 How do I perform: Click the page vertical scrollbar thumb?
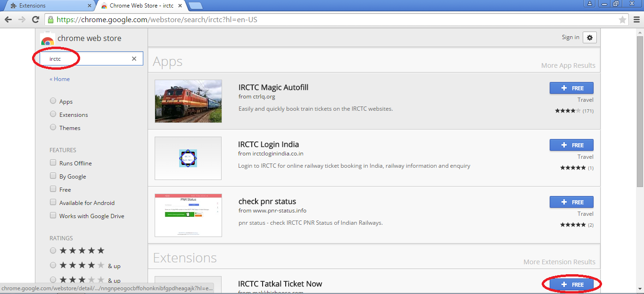point(640,111)
